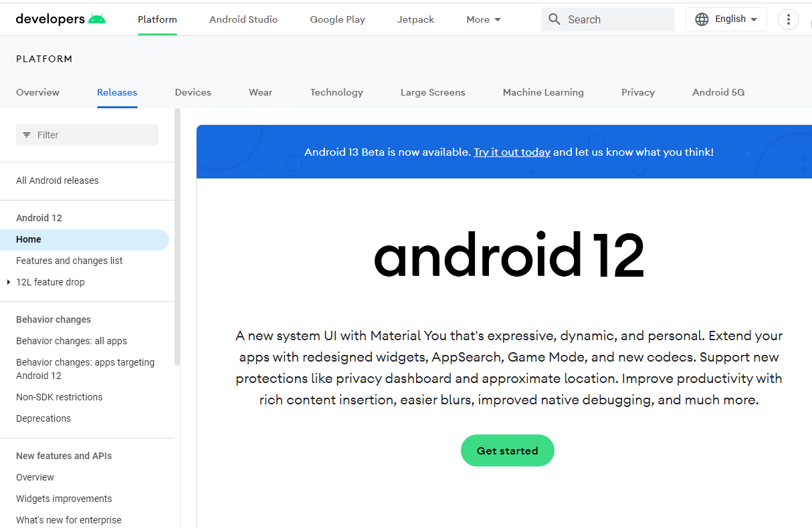Open the three-dot overflow menu

[789, 19]
